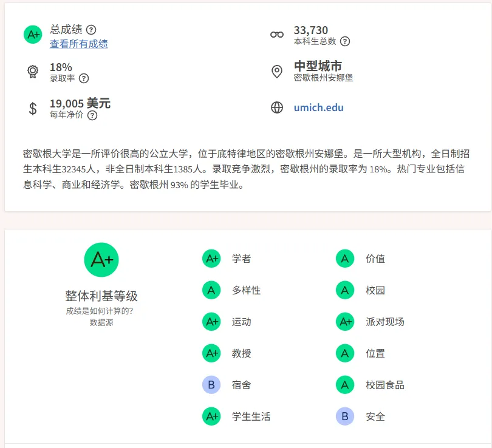Click the dollar sign net price icon

pos(33,109)
